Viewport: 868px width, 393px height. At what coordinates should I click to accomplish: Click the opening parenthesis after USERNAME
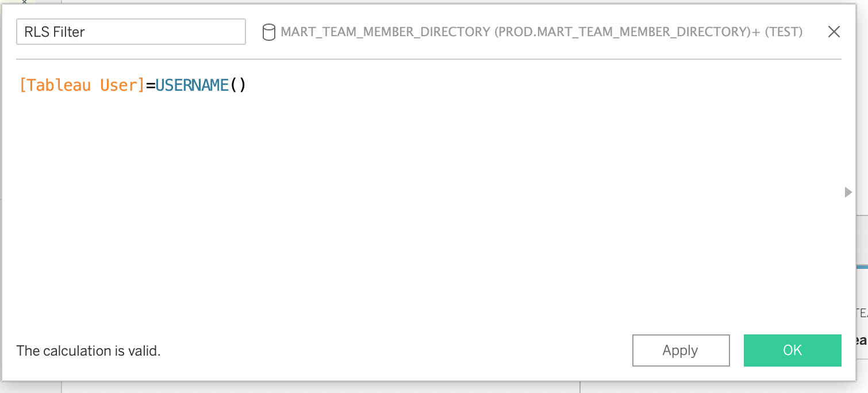[x=235, y=85]
